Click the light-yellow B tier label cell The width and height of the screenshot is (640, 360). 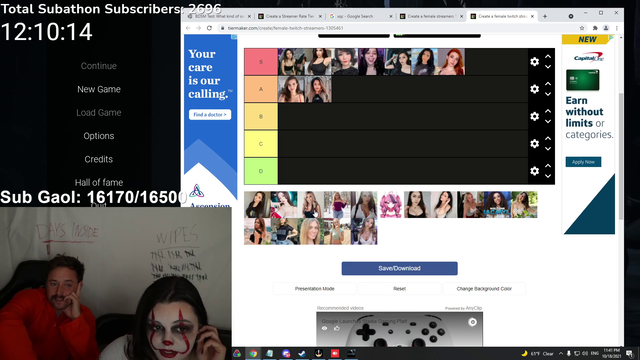coord(261,116)
